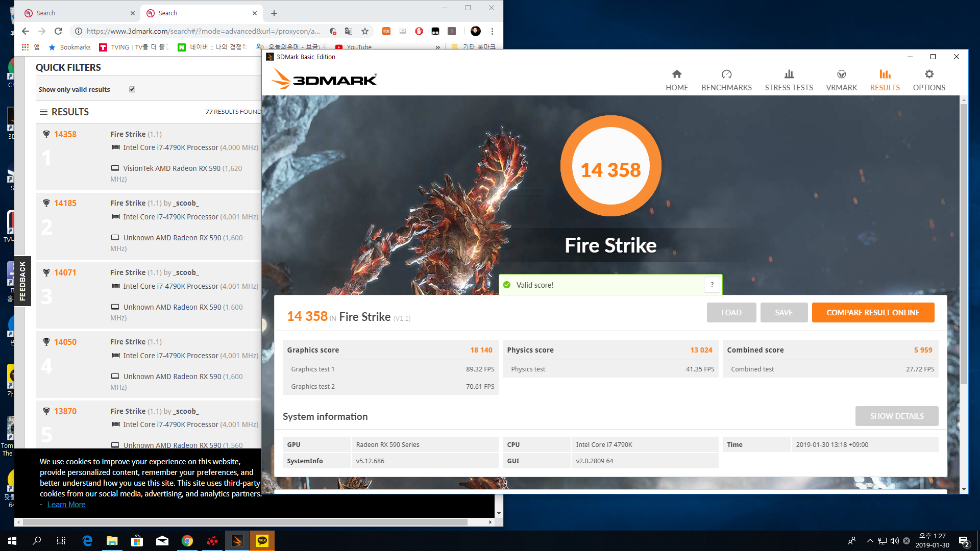980x551 pixels.
Task: Click the 3DMARK logo
Action: pos(324,79)
